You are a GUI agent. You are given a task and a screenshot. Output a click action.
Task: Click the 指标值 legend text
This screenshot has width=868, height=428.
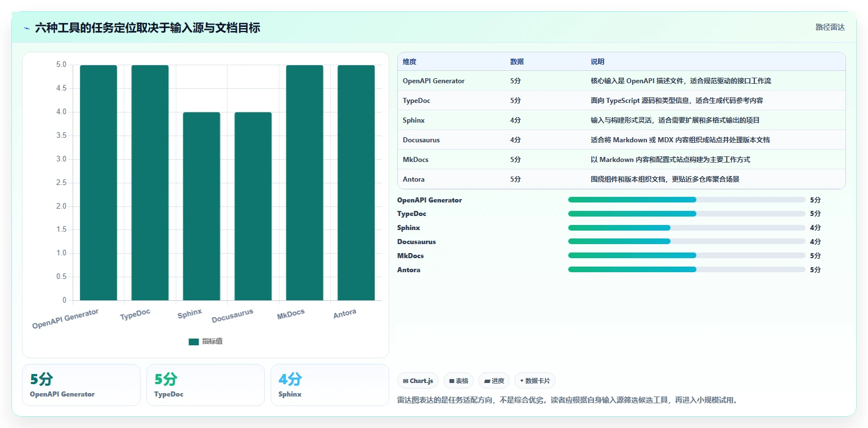tap(212, 341)
